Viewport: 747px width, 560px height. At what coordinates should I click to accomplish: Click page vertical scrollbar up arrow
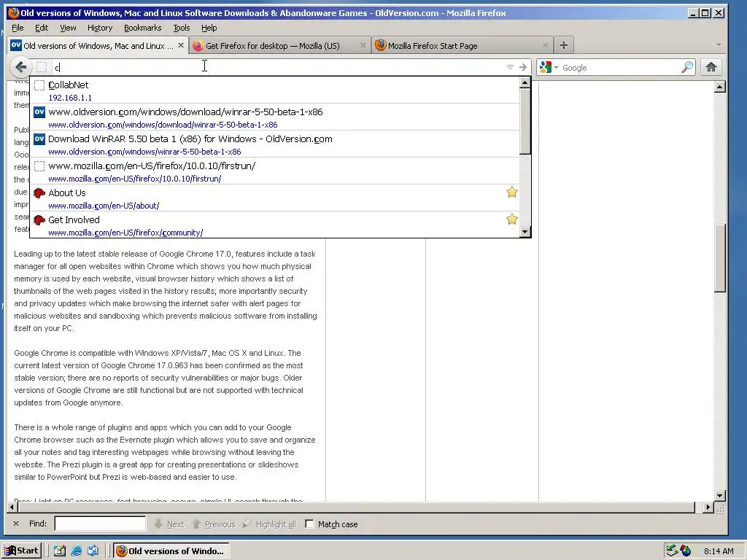720,87
